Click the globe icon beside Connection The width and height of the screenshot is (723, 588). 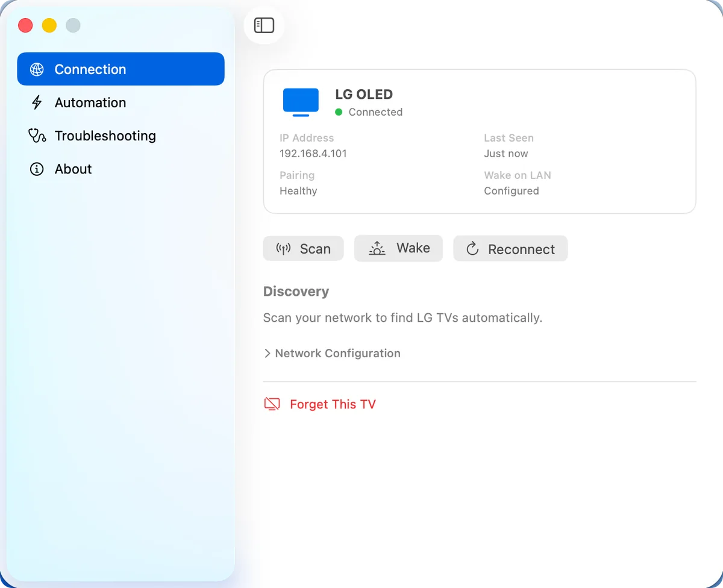point(37,69)
